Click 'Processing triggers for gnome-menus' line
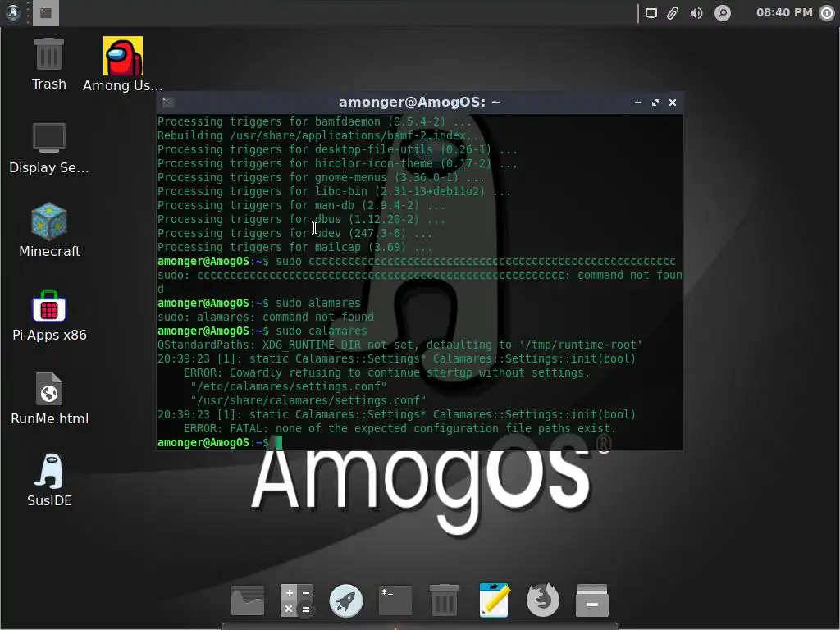Screen dimensions: 840x630 pos(321,177)
